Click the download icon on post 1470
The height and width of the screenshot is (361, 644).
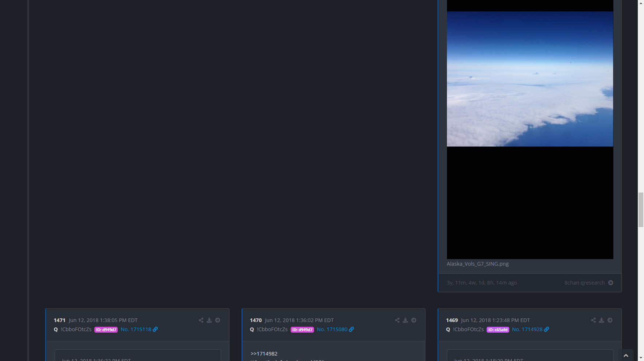[x=405, y=320]
